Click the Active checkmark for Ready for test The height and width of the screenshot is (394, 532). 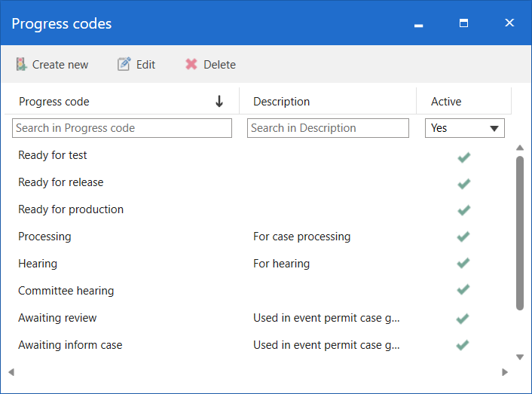463,157
